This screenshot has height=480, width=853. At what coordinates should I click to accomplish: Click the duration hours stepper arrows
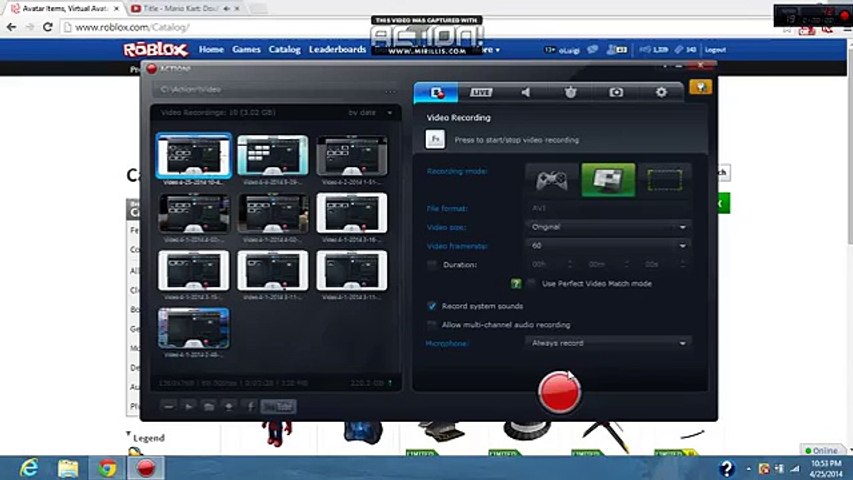[x=570, y=264]
